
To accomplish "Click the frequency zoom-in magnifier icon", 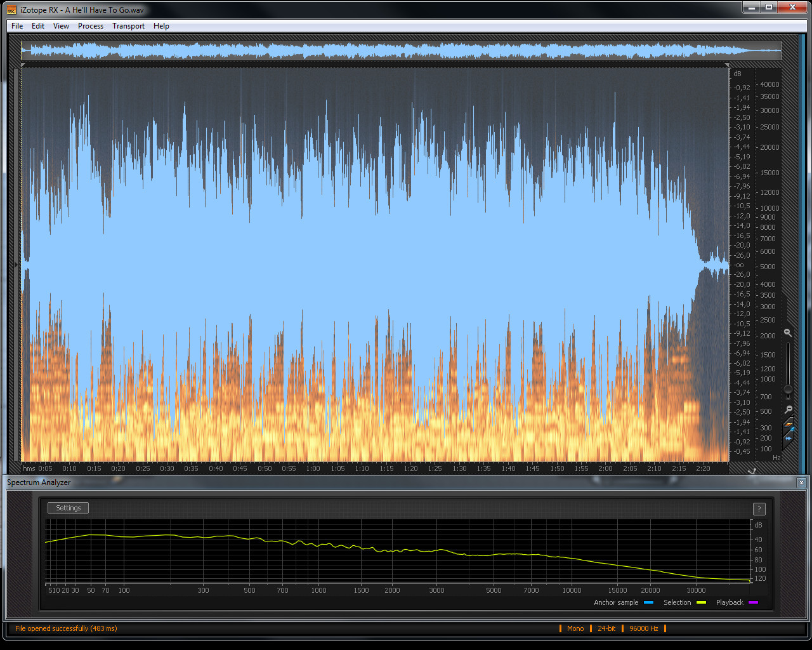I will coord(787,333).
